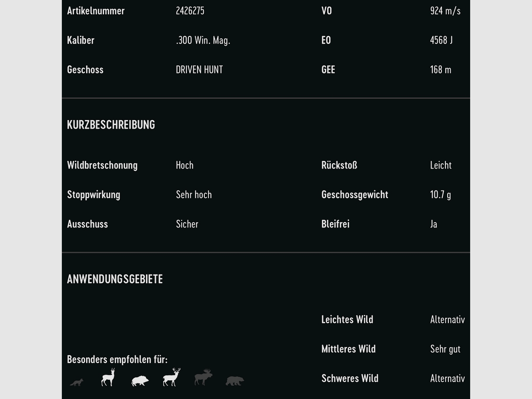Viewport: 532px width, 399px height.
Task: Click the greyed-out fox icon
Action: [77, 382]
